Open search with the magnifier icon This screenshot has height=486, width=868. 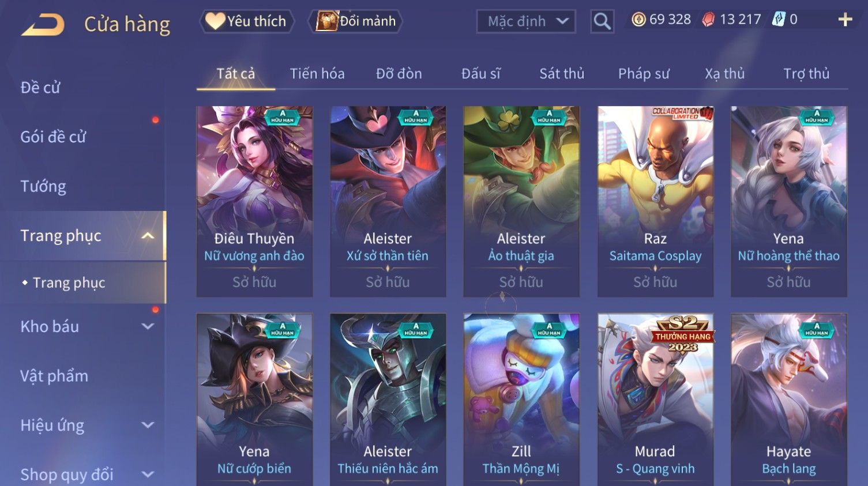(x=602, y=21)
